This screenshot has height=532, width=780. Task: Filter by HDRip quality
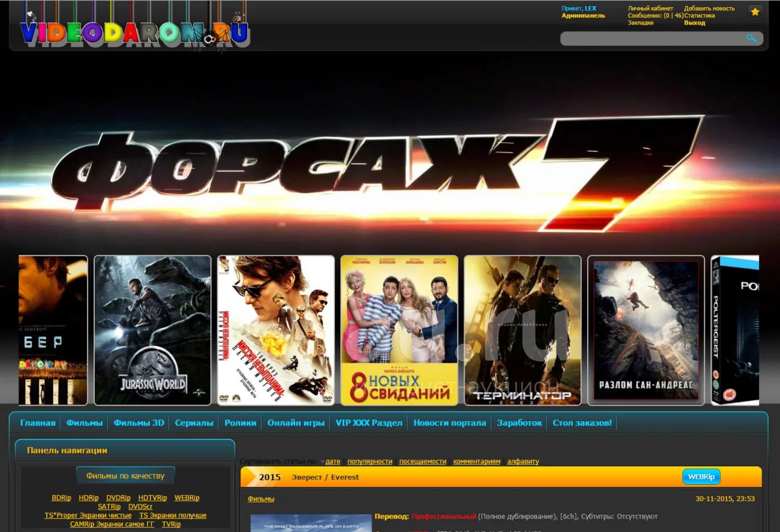(x=89, y=498)
